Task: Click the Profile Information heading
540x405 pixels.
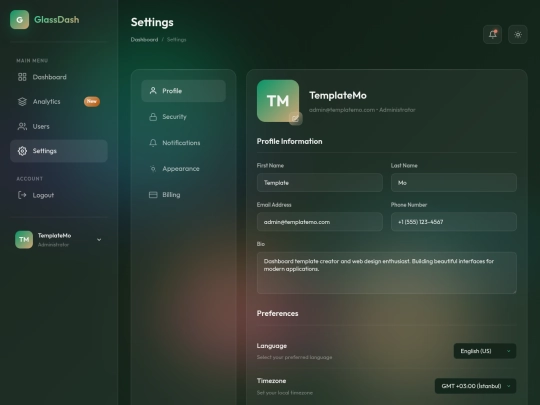Action: tap(289, 141)
